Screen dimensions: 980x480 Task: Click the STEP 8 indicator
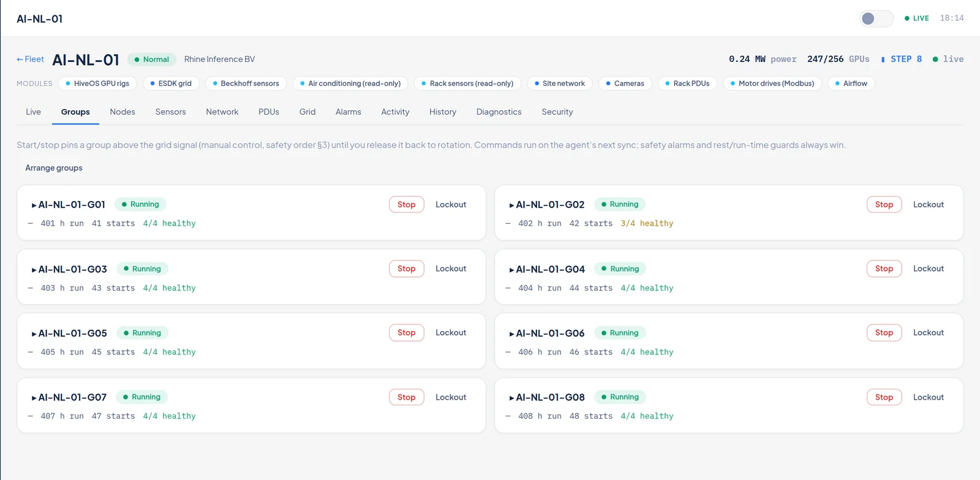click(x=902, y=59)
